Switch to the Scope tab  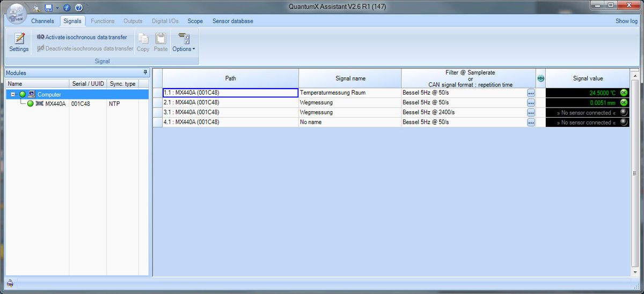click(x=195, y=21)
